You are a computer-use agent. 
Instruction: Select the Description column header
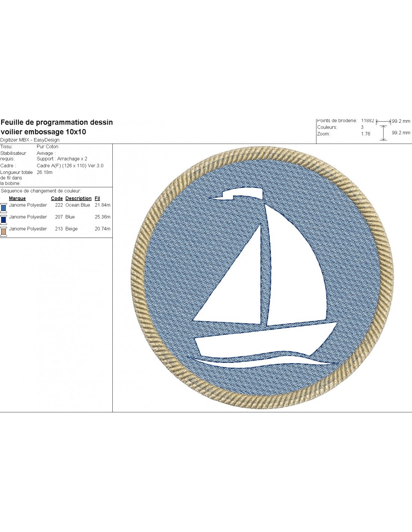click(78, 198)
